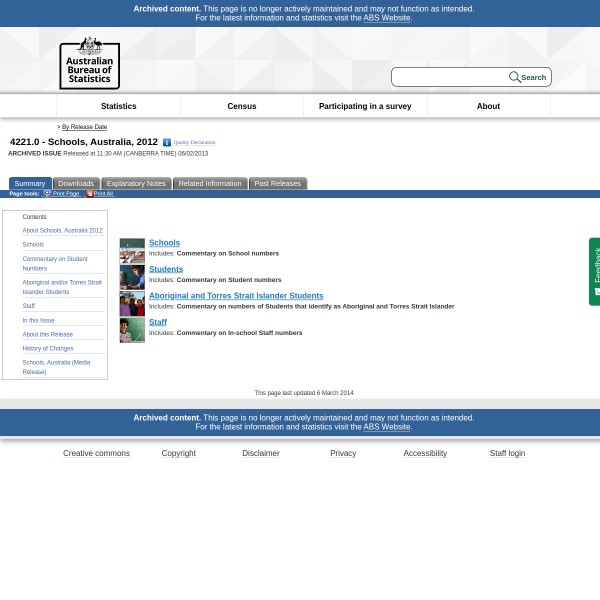Image resolution: width=600 pixels, height=600 pixels.
Task: Open Commentary on Student Numbers in sidebar
Action: point(55,263)
